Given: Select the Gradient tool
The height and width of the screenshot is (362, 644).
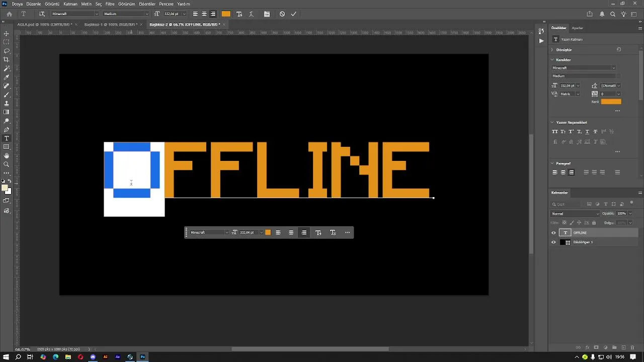Looking at the screenshot, I should click(7, 112).
